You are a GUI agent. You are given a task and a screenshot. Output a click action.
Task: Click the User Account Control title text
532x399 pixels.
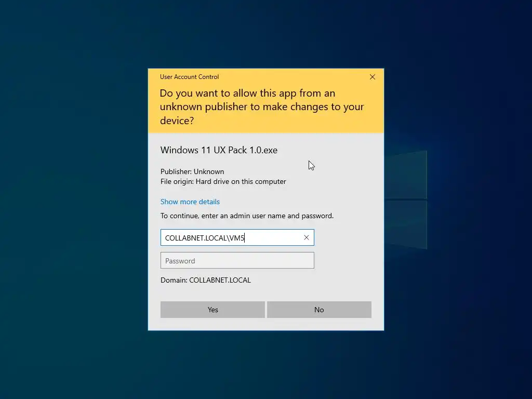click(189, 77)
